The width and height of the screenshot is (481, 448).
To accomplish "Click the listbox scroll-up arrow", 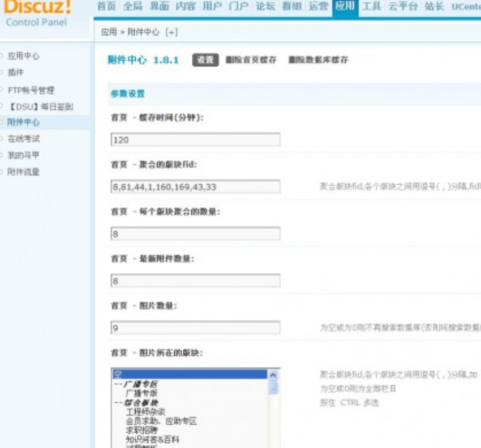I will point(273,375).
